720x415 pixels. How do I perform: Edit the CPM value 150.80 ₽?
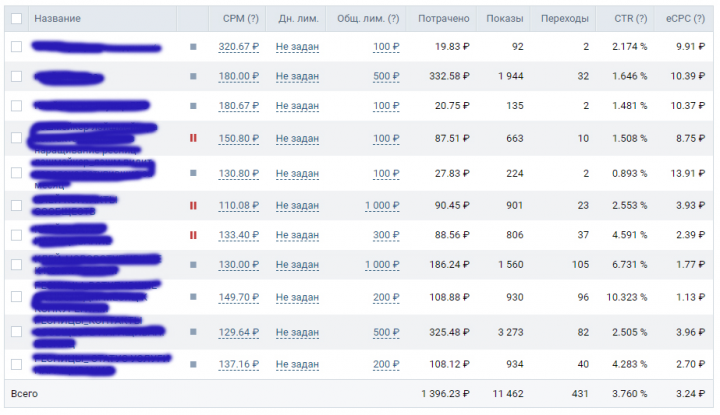(239, 138)
